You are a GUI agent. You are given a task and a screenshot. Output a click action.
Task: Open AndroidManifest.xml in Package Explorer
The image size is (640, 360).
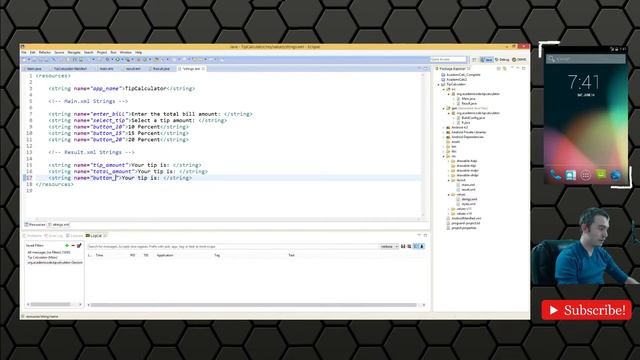[x=466, y=218]
